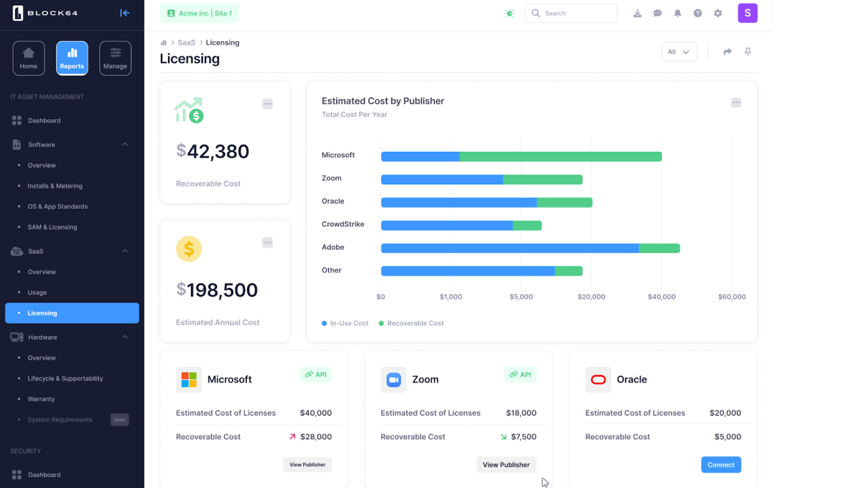Open notifications bell
868x488 pixels.
coord(678,13)
